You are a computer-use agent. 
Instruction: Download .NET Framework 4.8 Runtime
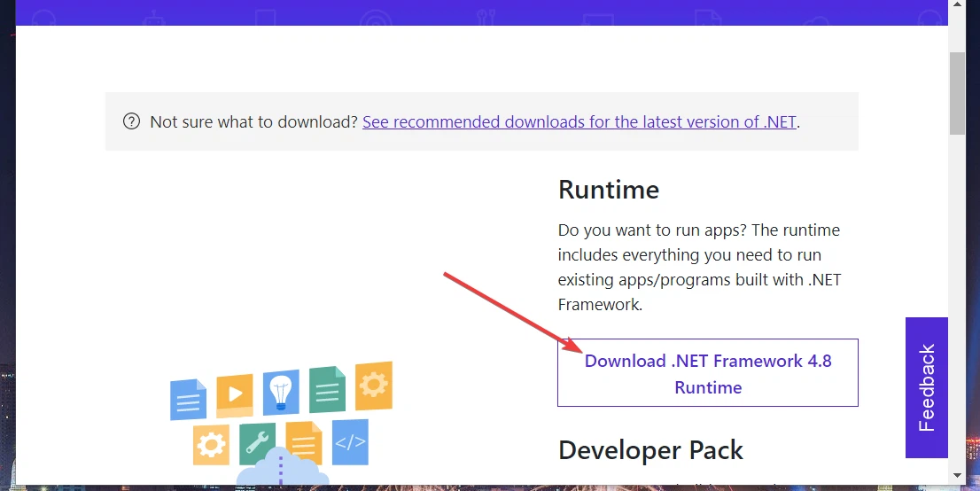pyautogui.click(x=707, y=373)
